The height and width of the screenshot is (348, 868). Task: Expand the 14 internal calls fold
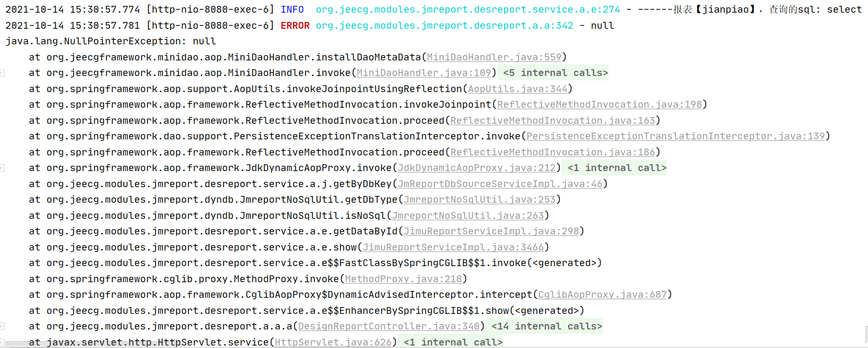click(546, 326)
